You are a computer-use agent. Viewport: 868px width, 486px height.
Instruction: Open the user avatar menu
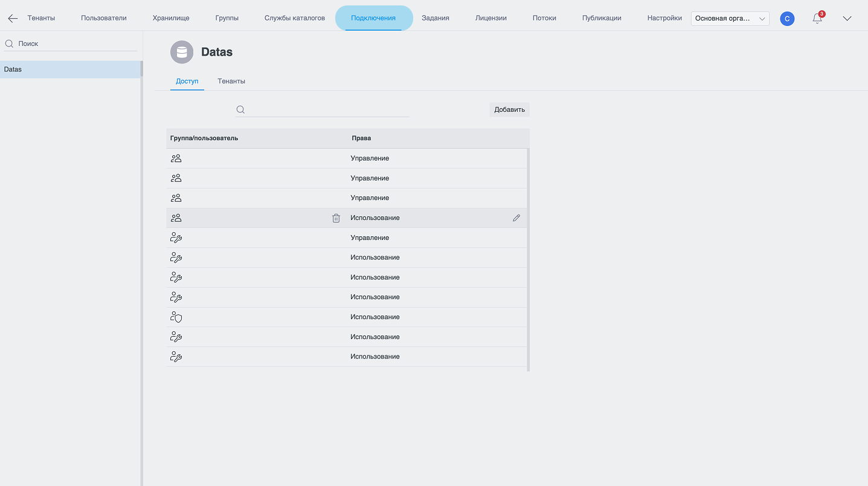pyautogui.click(x=787, y=19)
